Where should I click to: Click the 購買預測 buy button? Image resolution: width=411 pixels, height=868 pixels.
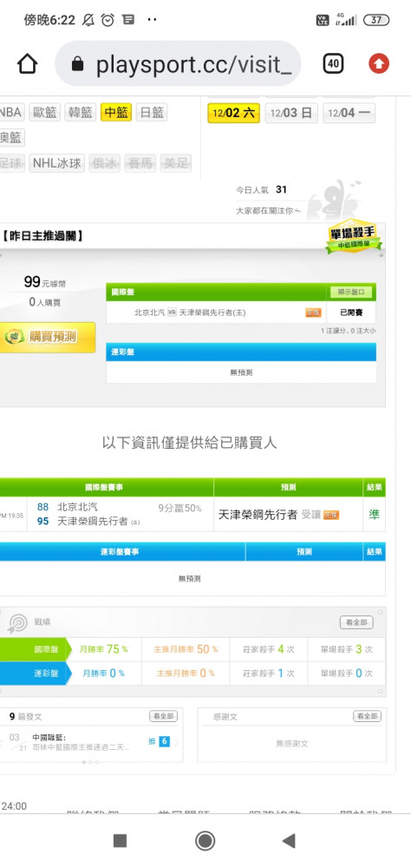[x=47, y=337]
